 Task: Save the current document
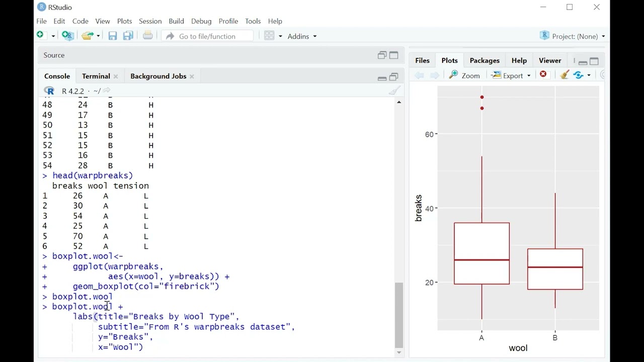click(113, 36)
